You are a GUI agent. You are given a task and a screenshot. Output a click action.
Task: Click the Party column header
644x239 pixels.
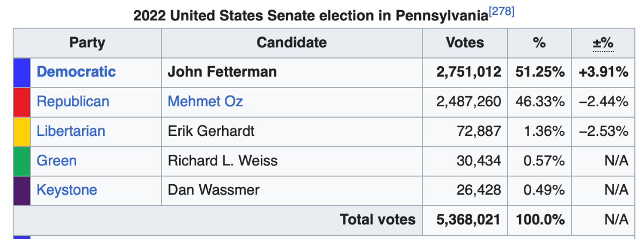click(87, 43)
